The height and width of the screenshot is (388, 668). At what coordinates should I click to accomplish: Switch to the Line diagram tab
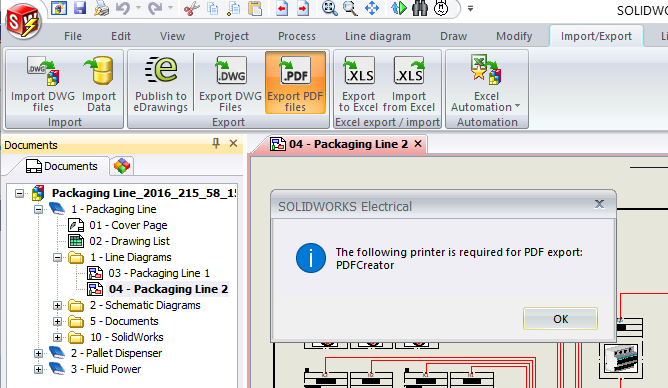pyautogui.click(x=378, y=36)
